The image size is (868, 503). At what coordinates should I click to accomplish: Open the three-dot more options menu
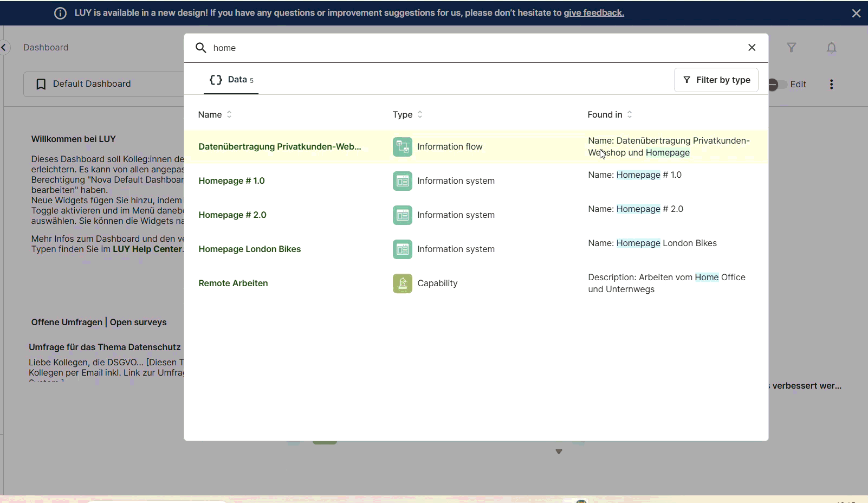[x=831, y=85]
